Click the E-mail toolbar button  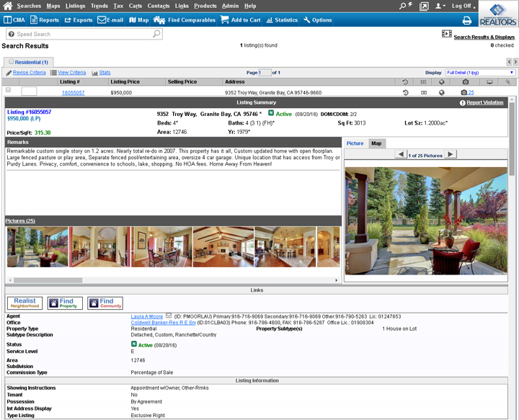click(110, 20)
